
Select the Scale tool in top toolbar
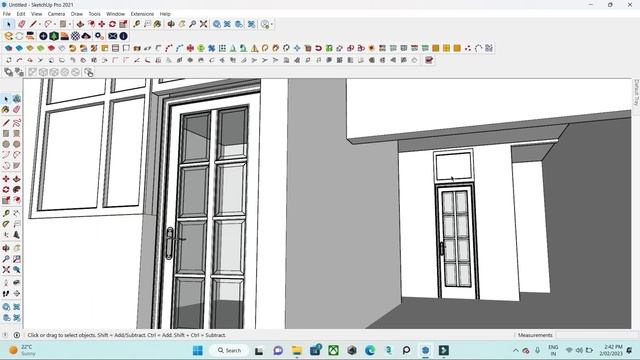click(123, 24)
